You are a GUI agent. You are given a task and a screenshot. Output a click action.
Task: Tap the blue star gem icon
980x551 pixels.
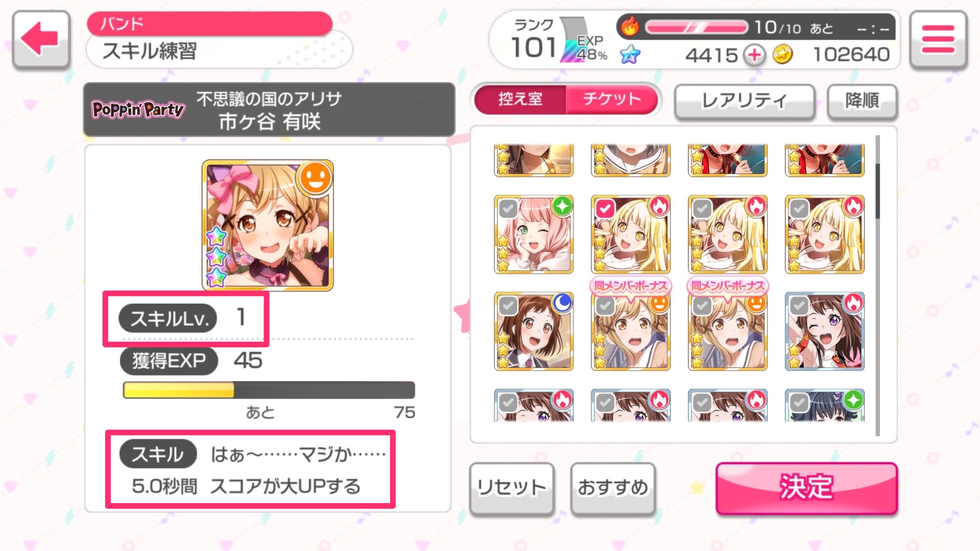click(630, 55)
